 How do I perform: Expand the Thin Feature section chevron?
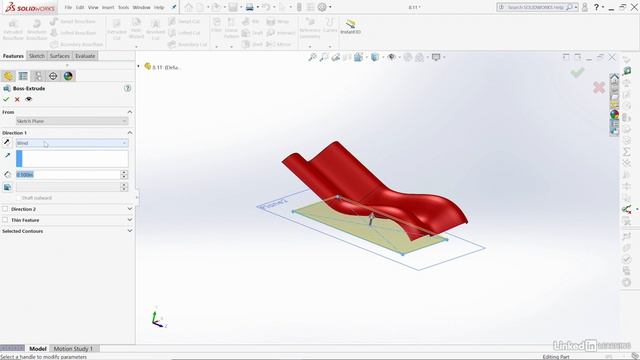click(130, 220)
